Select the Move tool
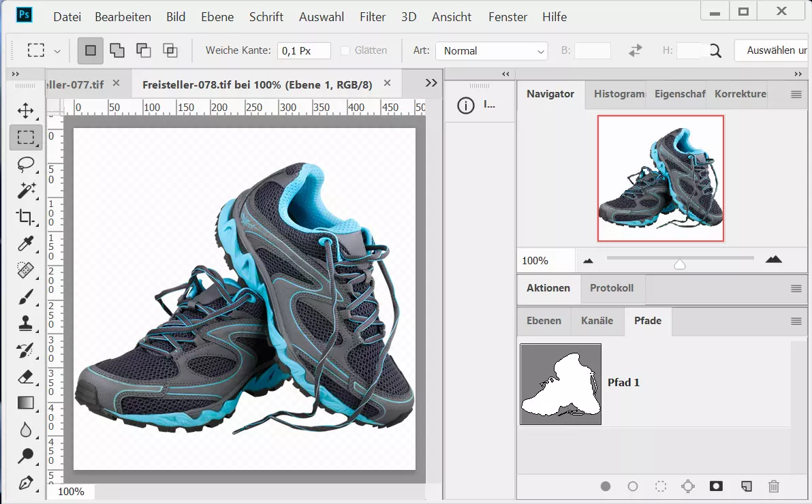Viewport: 812px width, 504px height. [25, 110]
